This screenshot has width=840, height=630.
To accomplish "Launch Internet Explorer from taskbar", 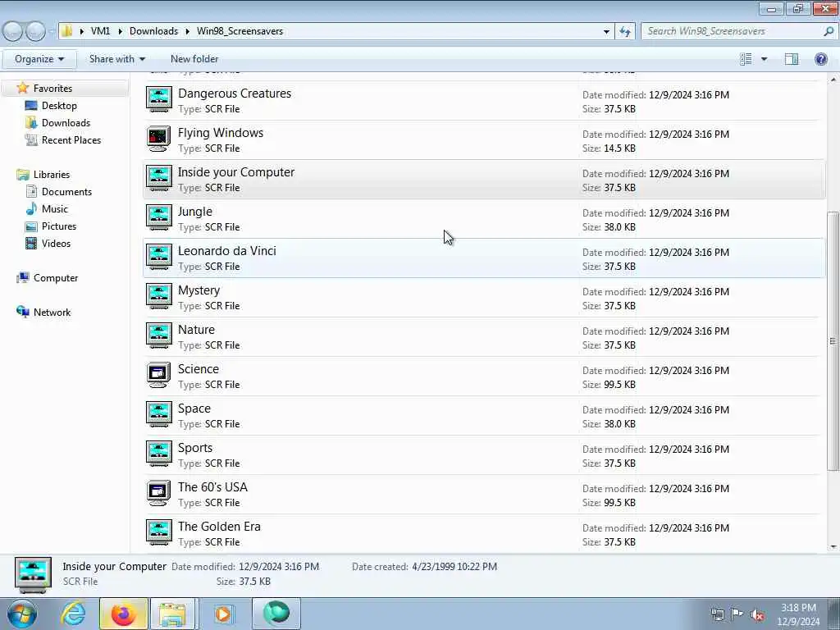I will pos(73,614).
